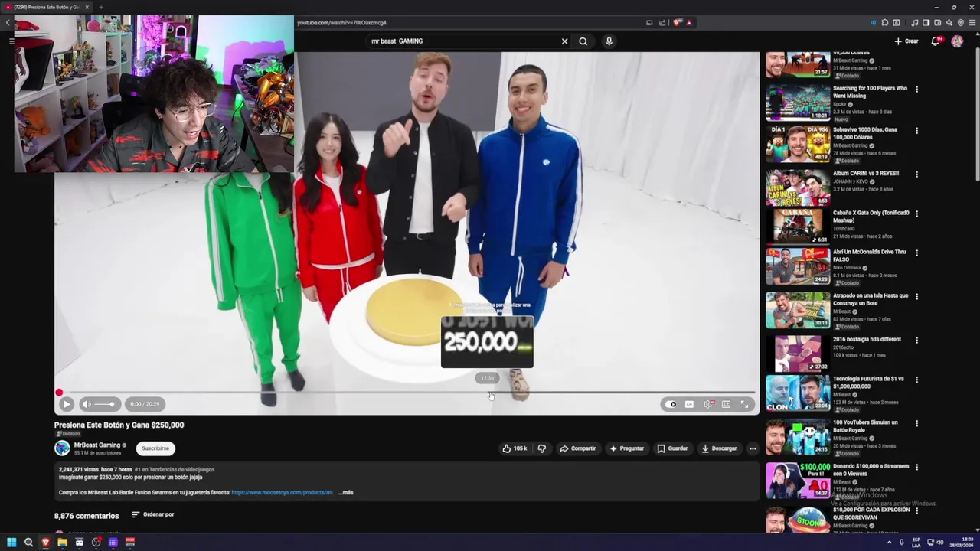This screenshot has height=551, width=980.
Task: Open the YouTube notifications bell
Action: (x=936, y=41)
